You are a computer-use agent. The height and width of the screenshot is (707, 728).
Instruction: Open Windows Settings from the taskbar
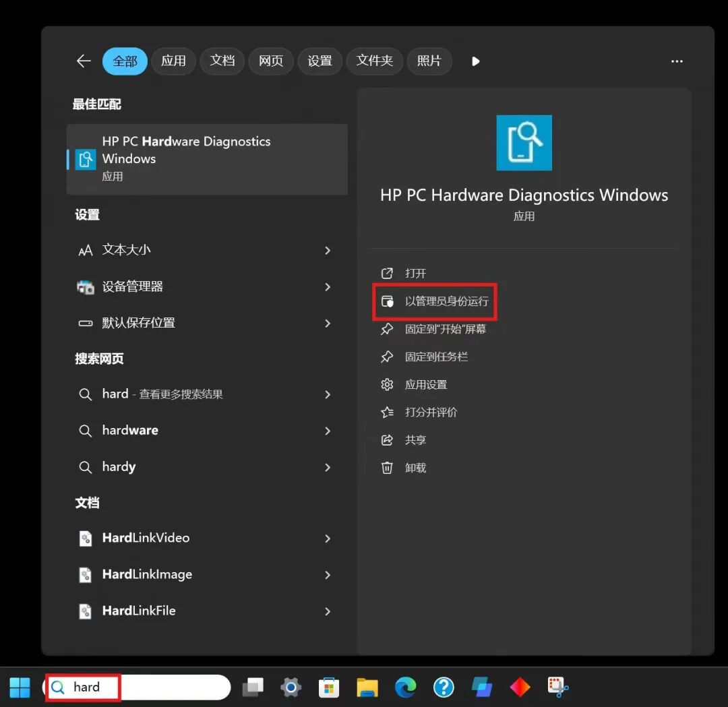(290, 687)
